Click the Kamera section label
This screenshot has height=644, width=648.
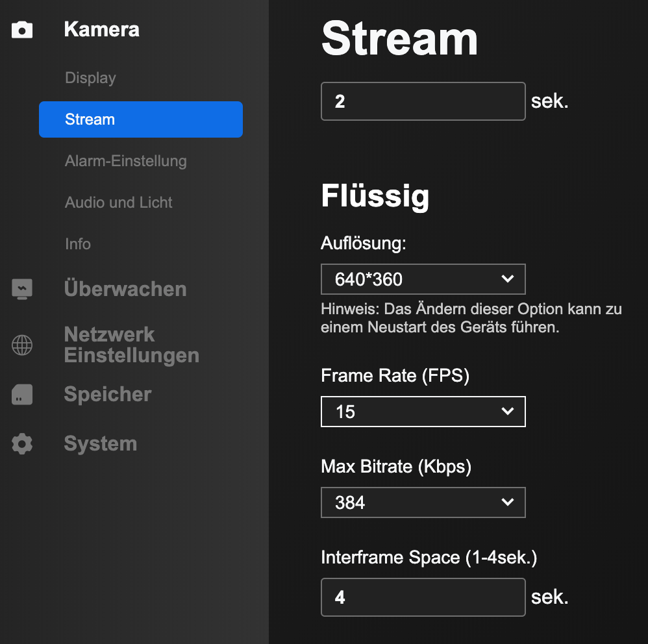tap(101, 29)
